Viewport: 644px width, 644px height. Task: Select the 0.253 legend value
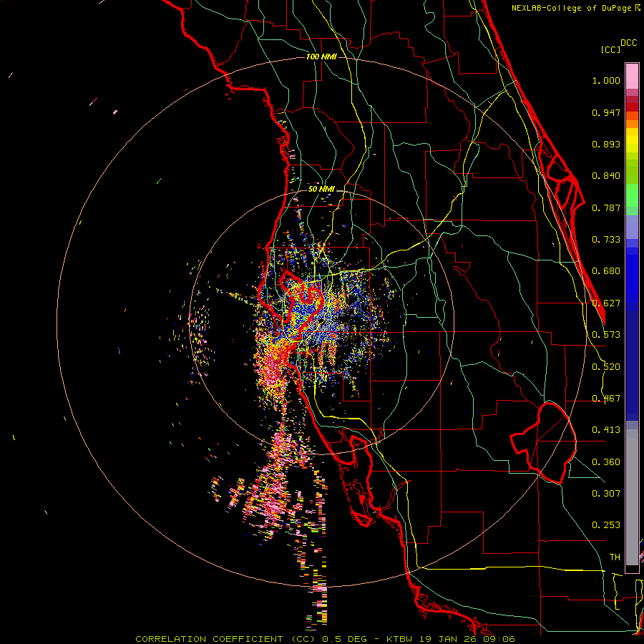[606, 525]
